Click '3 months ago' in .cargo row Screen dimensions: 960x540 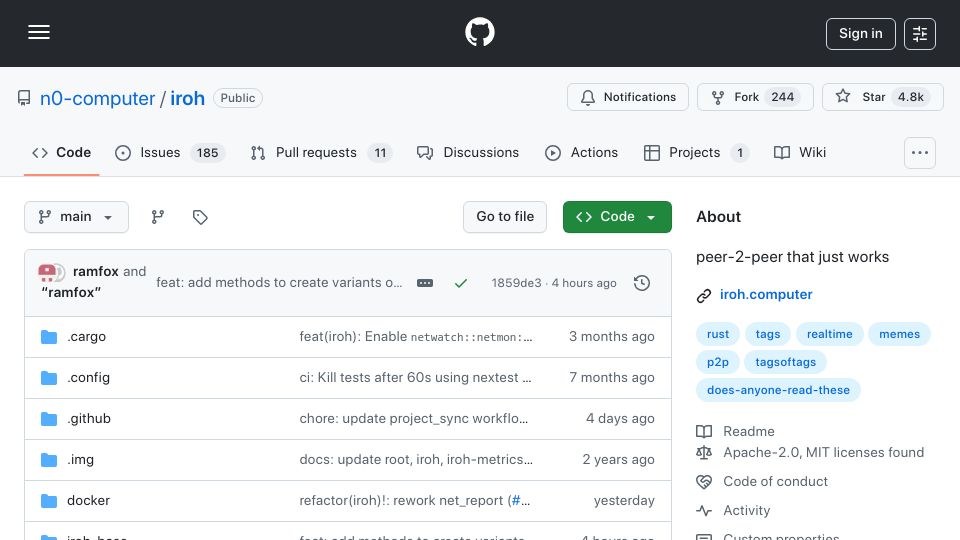[x=611, y=337]
